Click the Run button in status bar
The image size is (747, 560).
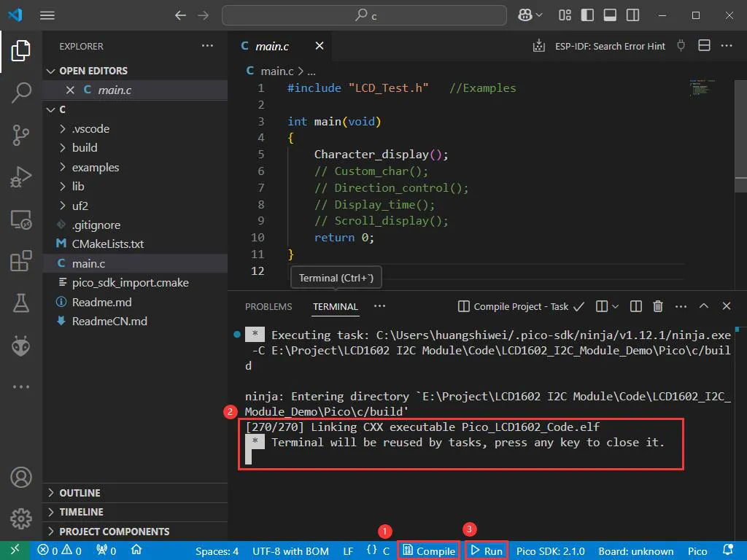tap(487, 551)
